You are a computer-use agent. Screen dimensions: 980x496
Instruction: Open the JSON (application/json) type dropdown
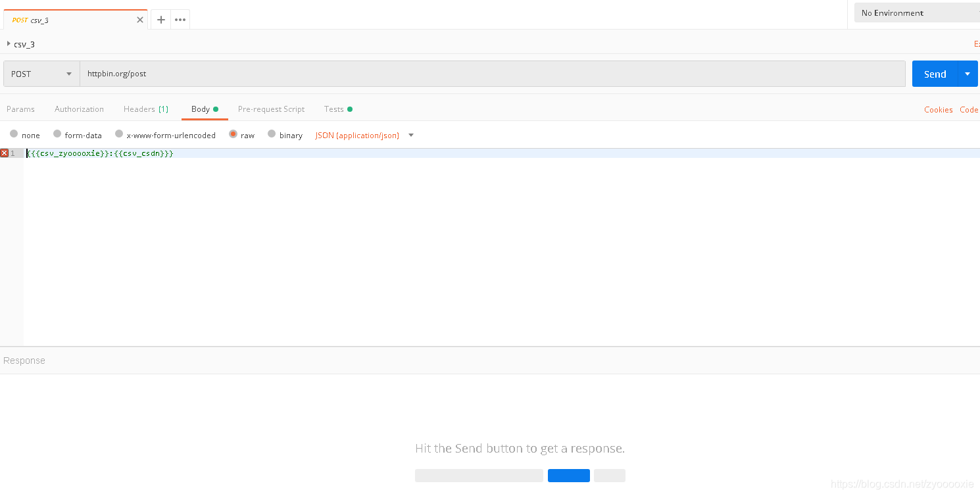click(x=365, y=136)
